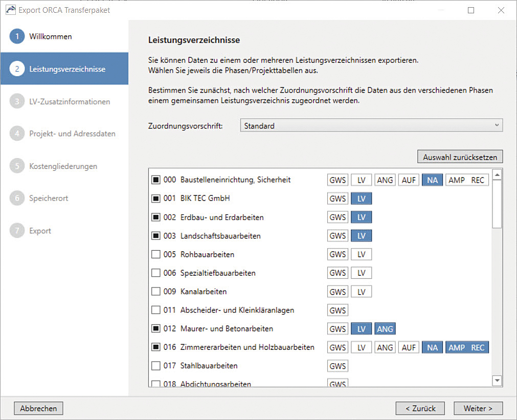
Task: Toggle ANG phase for 012 Maurer- und Betonarbeiten
Action: click(385, 329)
